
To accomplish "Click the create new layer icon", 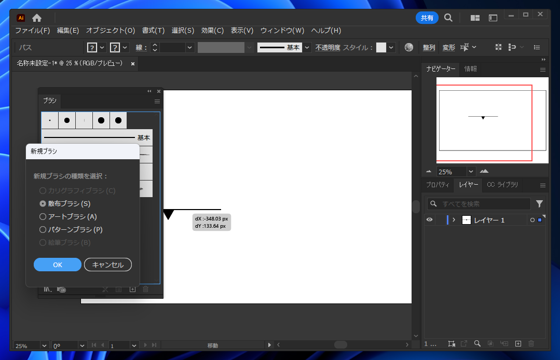I will [518, 344].
